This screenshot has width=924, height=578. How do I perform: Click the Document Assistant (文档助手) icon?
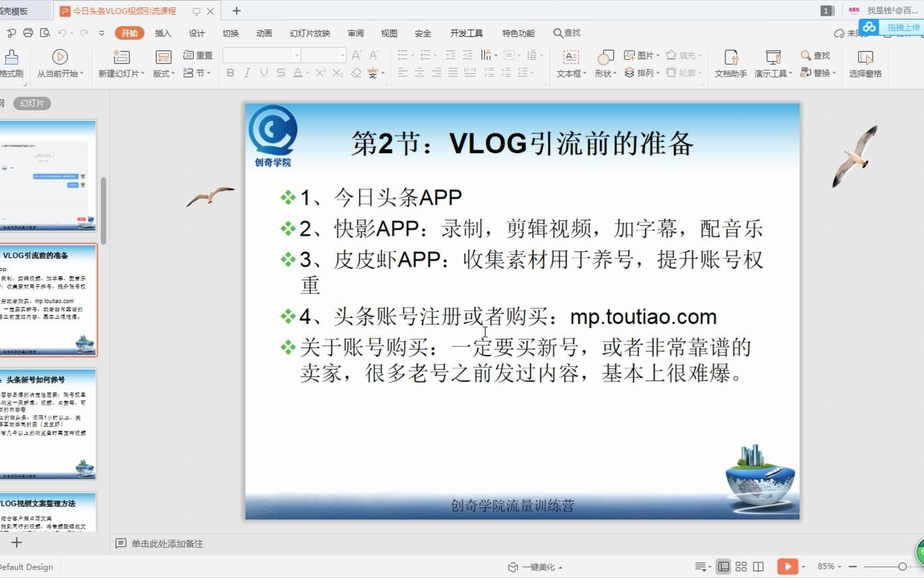[731, 58]
